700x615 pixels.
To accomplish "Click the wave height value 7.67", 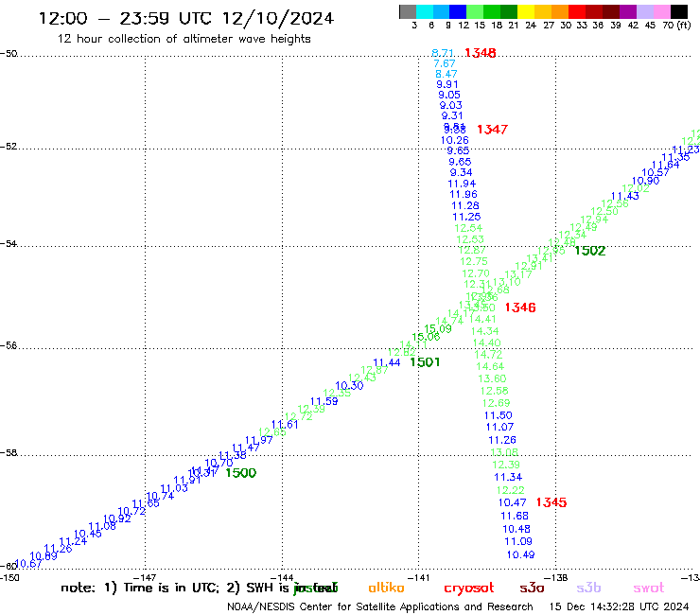I will 445,64.
